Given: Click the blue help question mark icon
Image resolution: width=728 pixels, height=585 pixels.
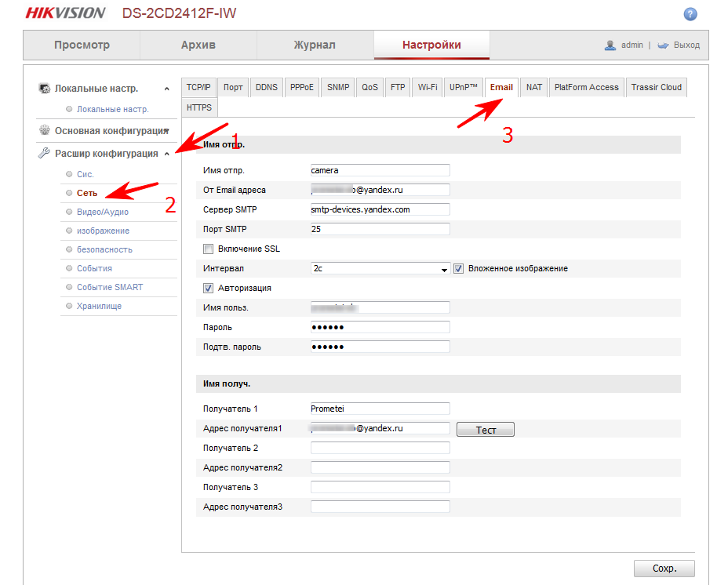Looking at the screenshot, I should pos(690,14).
